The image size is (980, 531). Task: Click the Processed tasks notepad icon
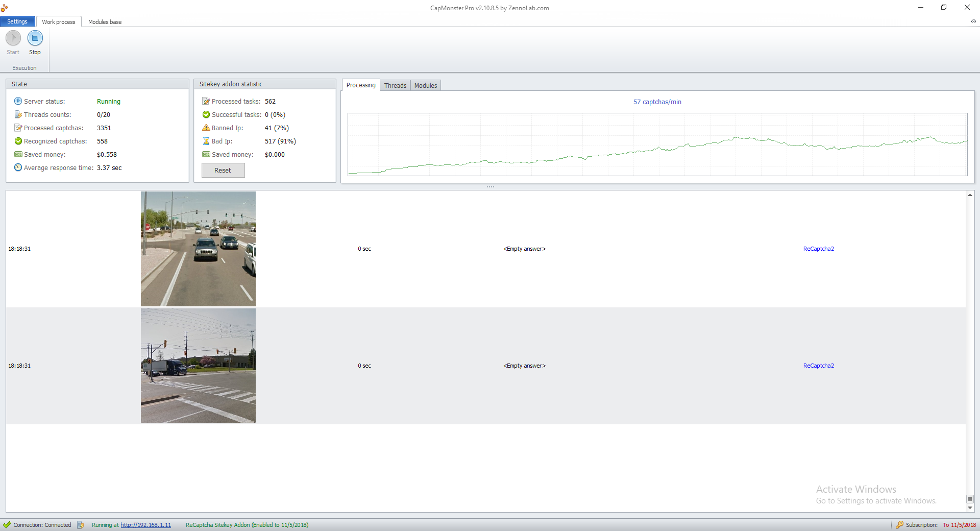206,101
